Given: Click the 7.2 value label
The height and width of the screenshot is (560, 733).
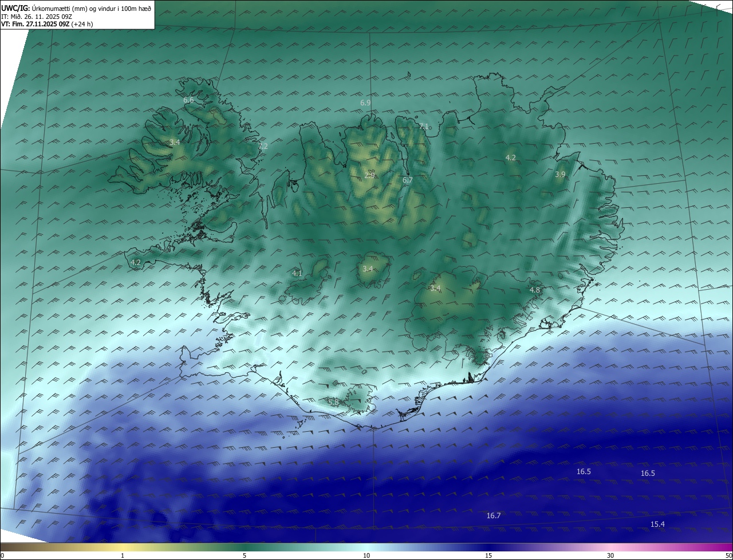Looking at the screenshot, I should coord(263,147).
